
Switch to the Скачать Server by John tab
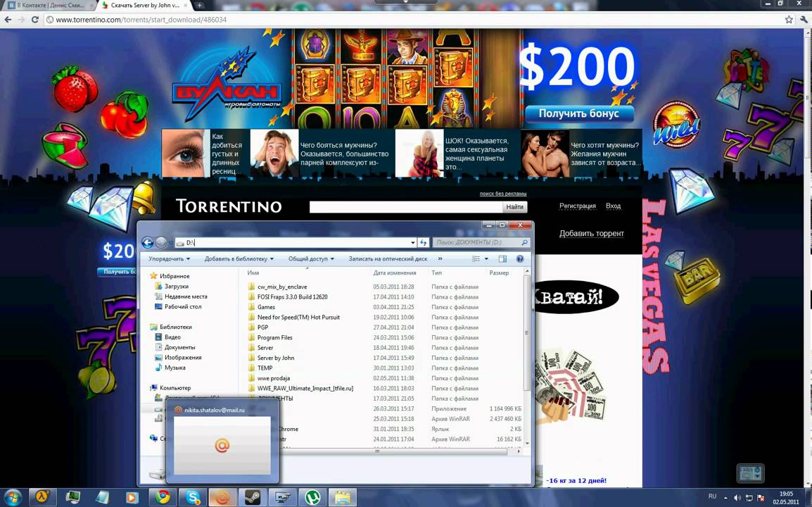pyautogui.click(x=144, y=5)
